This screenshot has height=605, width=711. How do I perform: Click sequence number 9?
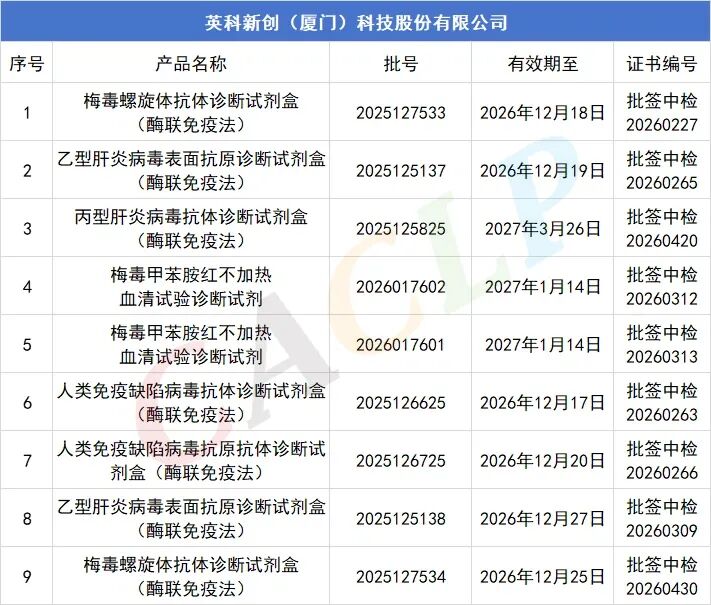(27, 577)
